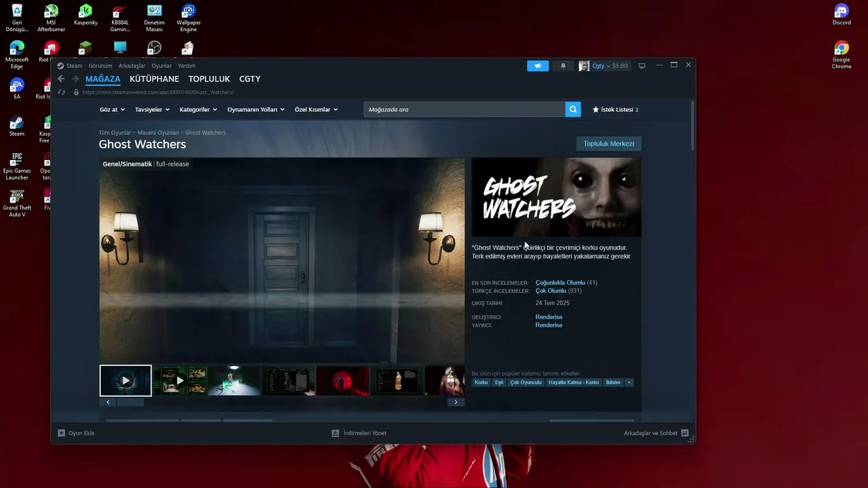Expand the Göz at dropdown
The width and height of the screenshot is (868, 488).
coord(112,109)
